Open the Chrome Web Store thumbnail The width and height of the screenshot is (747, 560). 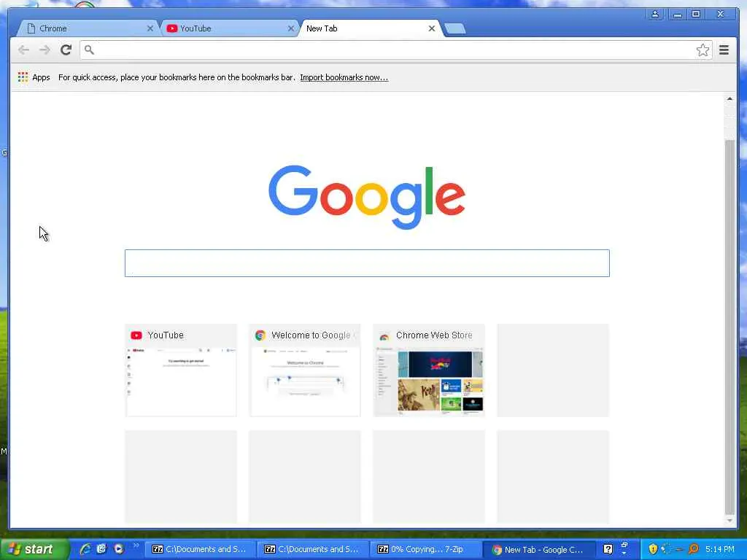pos(429,370)
